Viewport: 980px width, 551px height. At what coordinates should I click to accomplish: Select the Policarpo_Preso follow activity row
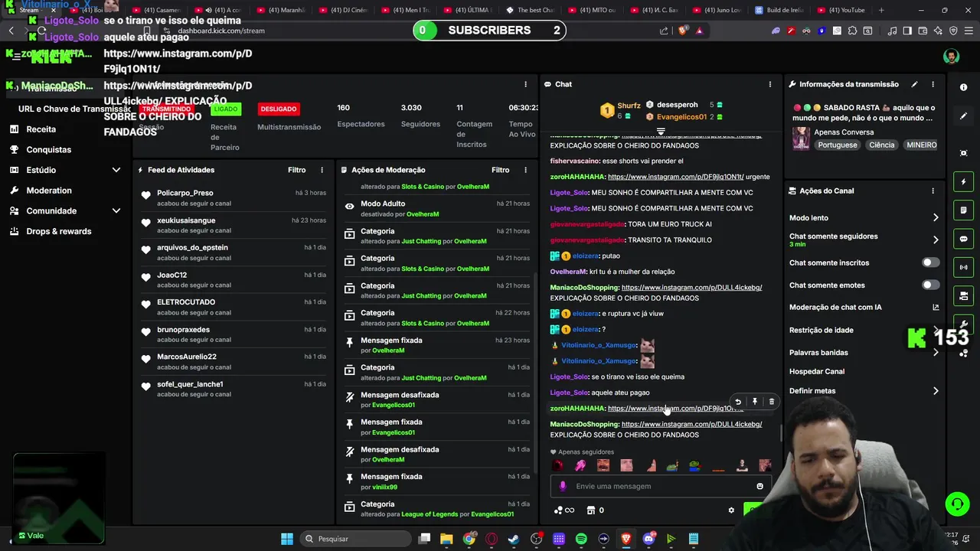tap(233, 198)
